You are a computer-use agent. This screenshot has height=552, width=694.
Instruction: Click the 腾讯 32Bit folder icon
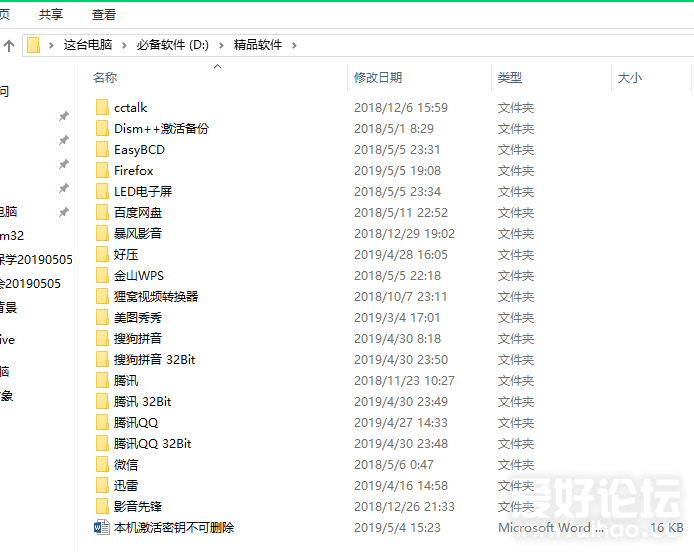[102, 401]
